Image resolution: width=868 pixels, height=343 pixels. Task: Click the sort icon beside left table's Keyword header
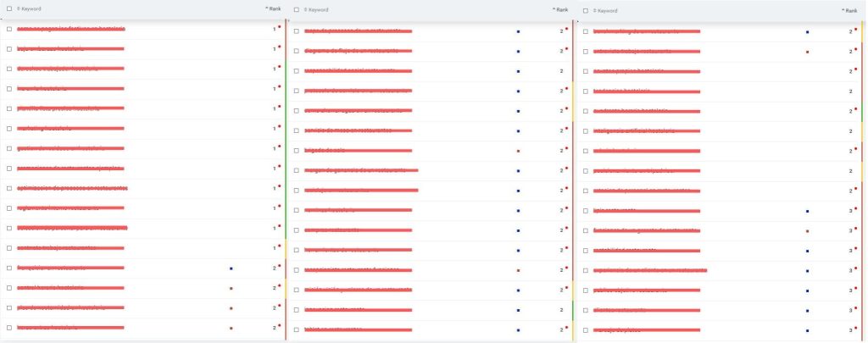(x=19, y=9)
